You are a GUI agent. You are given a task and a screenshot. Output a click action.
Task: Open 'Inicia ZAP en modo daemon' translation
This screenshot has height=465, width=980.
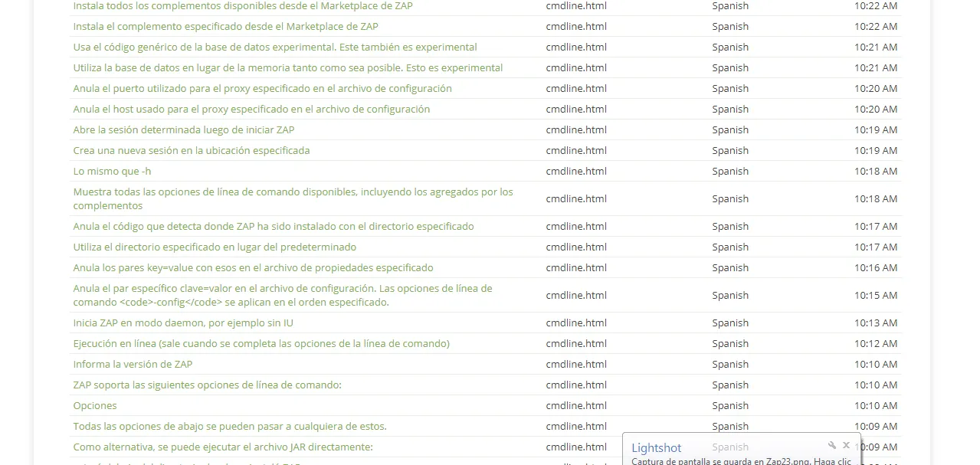[183, 323]
